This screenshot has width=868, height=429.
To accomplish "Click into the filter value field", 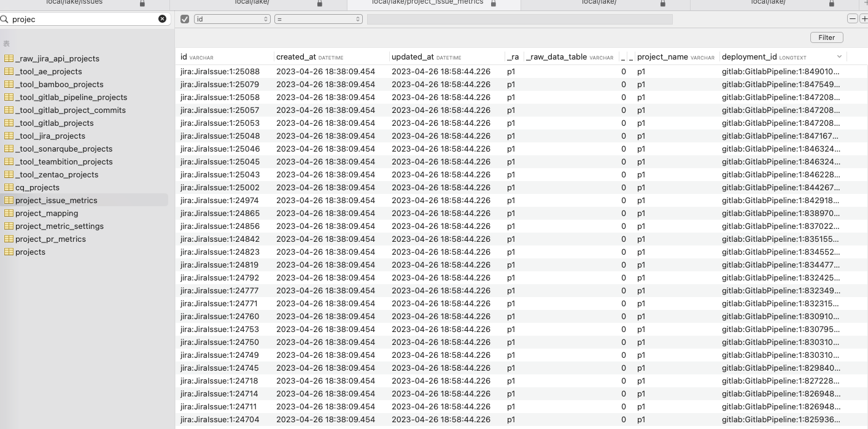I will 519,19.
